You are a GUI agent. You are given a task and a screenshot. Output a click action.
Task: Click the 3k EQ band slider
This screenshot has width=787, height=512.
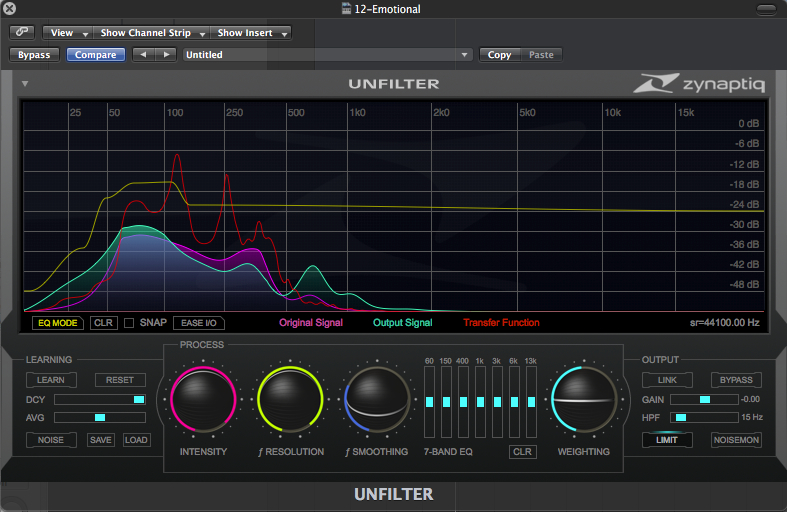click(497, 402)
